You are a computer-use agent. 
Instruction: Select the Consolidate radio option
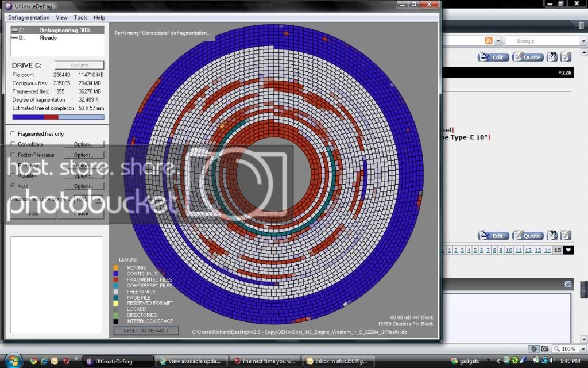click(x=13, y=144)
